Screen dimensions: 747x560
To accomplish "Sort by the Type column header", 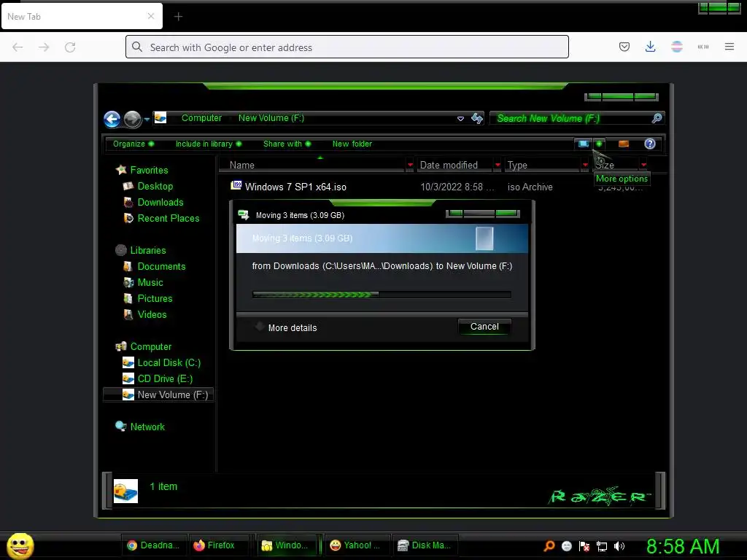I will click(x=542, y=166).
